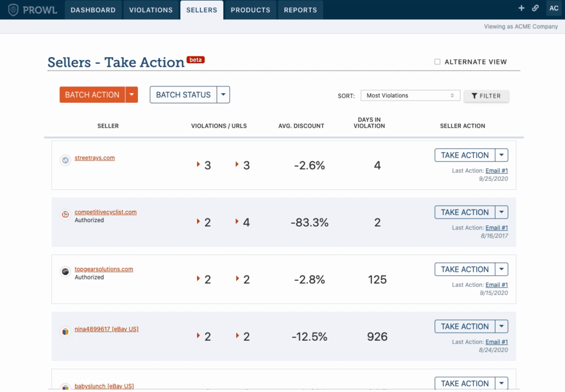Click Take Action for streetrays.com
This screenshot has height=392, width=565.
click(x=465, y=155)
